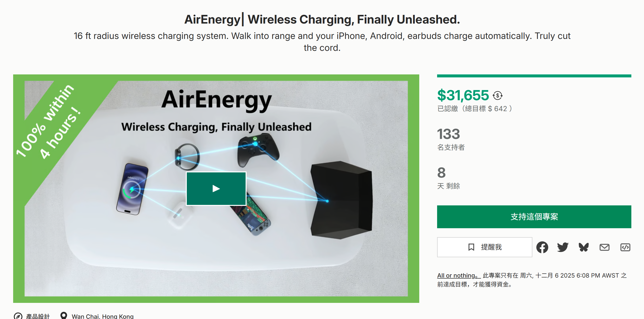Share the project on Bluesky
The image size is (644, 319).
[x=583, y=247]
